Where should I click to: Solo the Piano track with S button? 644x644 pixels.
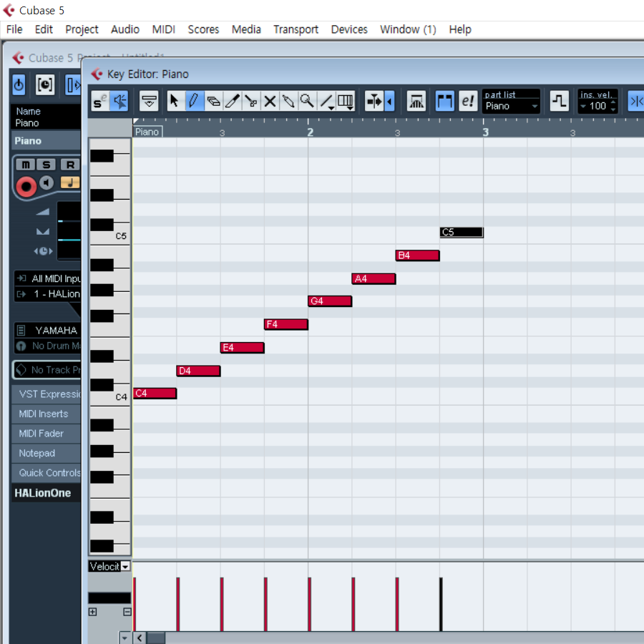[46, 165]
